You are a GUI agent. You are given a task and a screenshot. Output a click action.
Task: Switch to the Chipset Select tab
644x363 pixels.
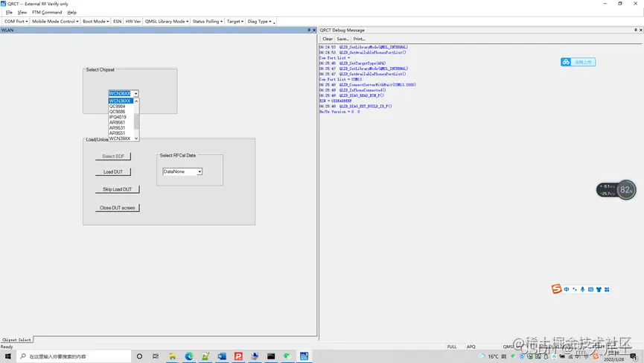16,340
